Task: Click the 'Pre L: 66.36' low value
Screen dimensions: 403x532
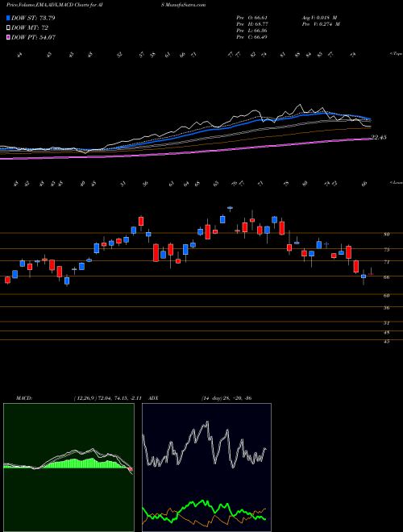Action: (x=251, y=31)
